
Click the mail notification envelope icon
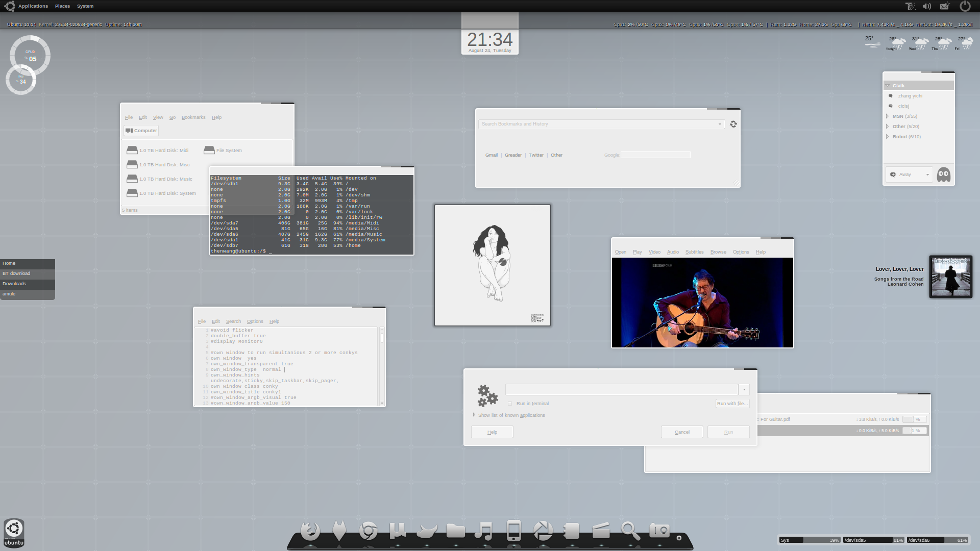tap(945, 6)
